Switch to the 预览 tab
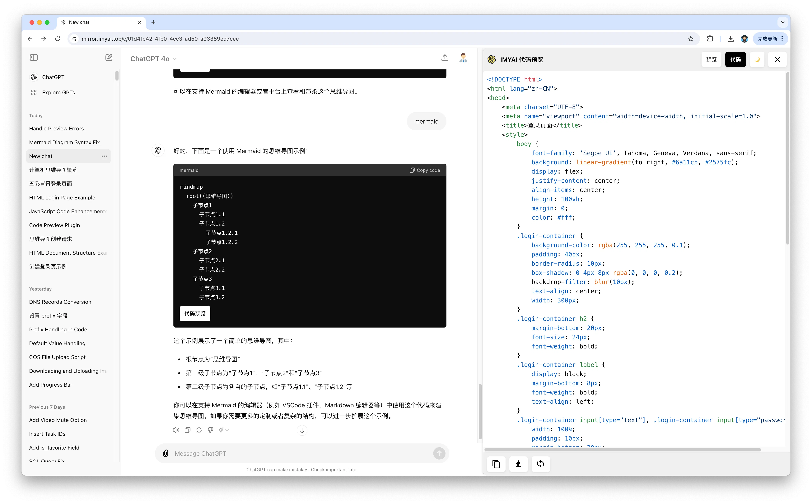The height and width of the screenshot is (504, 812). pyautogui.click(x=711, y=59)
